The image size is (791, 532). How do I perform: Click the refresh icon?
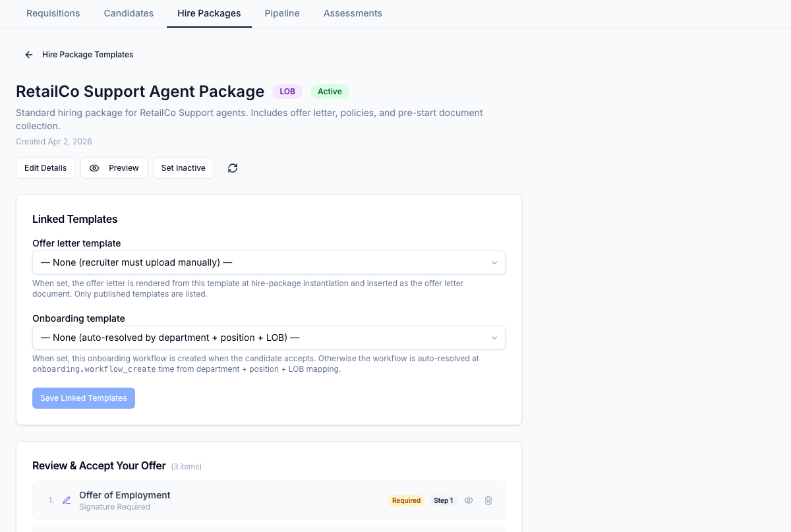233,168
